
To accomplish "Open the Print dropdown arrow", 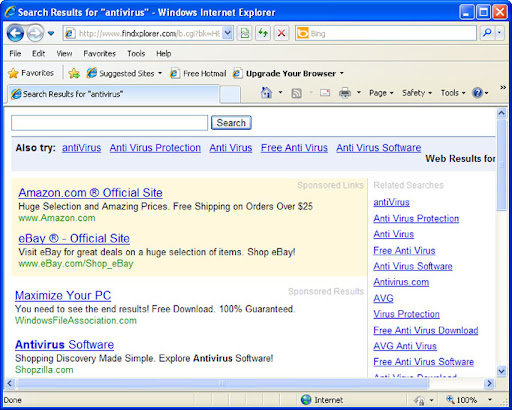I will point(359,92).
